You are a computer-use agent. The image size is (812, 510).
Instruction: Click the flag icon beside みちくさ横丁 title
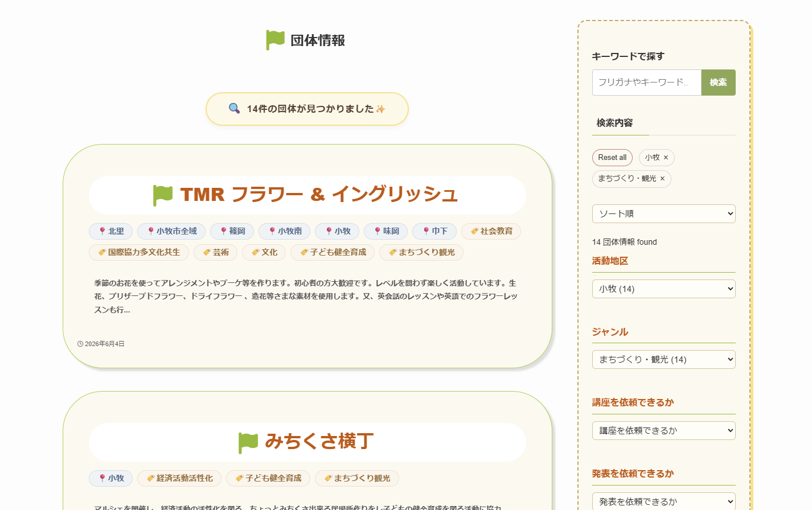click(x=248, y=442)
